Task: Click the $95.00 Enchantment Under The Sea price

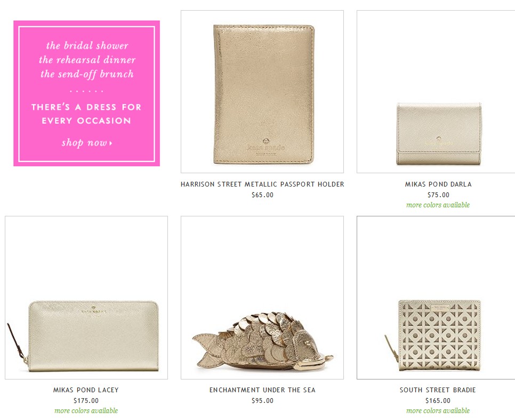Action: pyautogui.click(x=262, y=400)
